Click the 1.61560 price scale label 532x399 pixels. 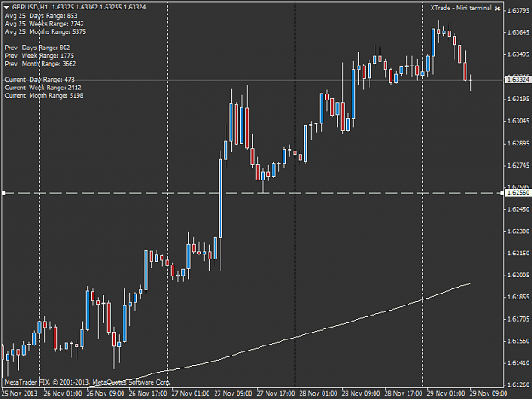pyautogui.click(x=518, y=341)
